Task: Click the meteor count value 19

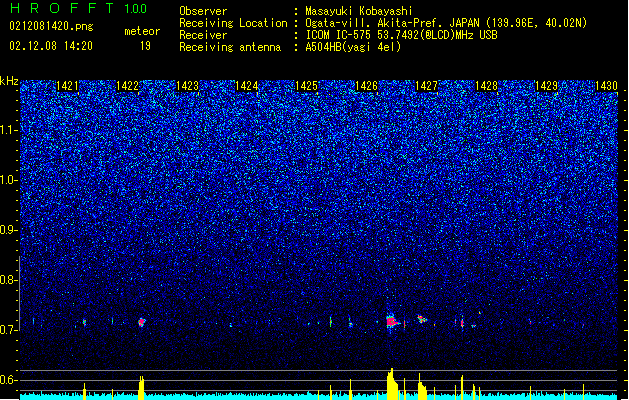Action: click(x=145, y=46)
